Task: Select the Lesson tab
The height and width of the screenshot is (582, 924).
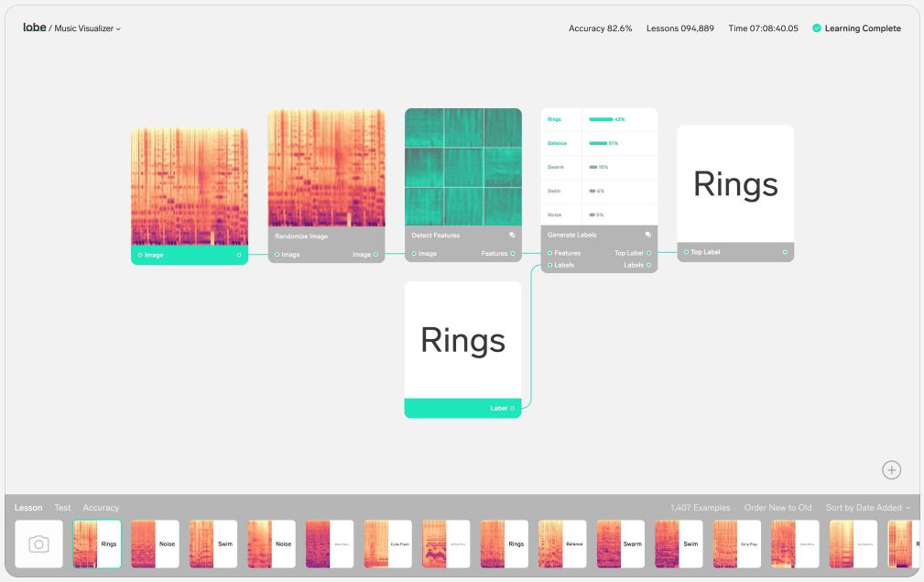Action: point(28,508)
